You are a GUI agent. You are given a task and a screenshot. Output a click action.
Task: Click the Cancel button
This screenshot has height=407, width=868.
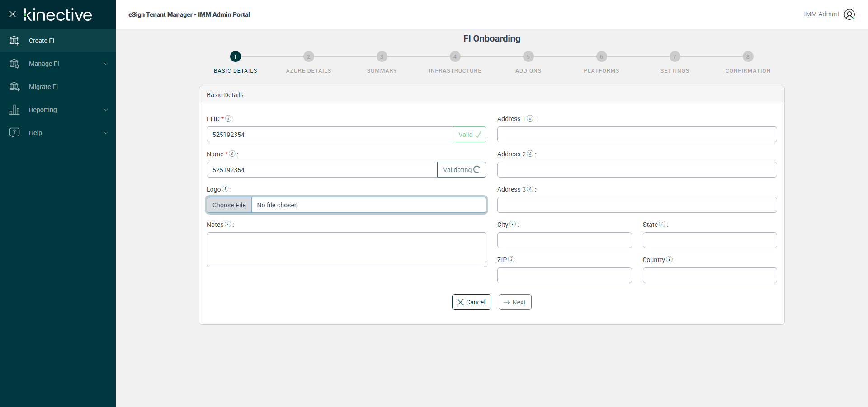[472, 302]
